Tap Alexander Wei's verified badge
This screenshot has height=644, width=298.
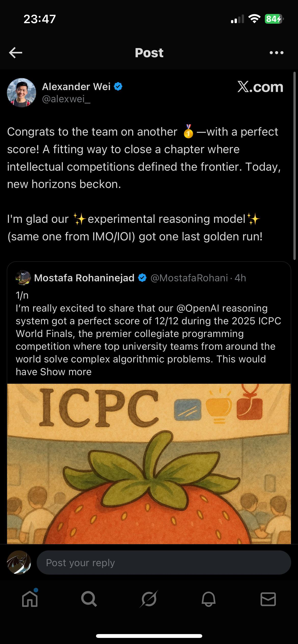pos(118,86)
